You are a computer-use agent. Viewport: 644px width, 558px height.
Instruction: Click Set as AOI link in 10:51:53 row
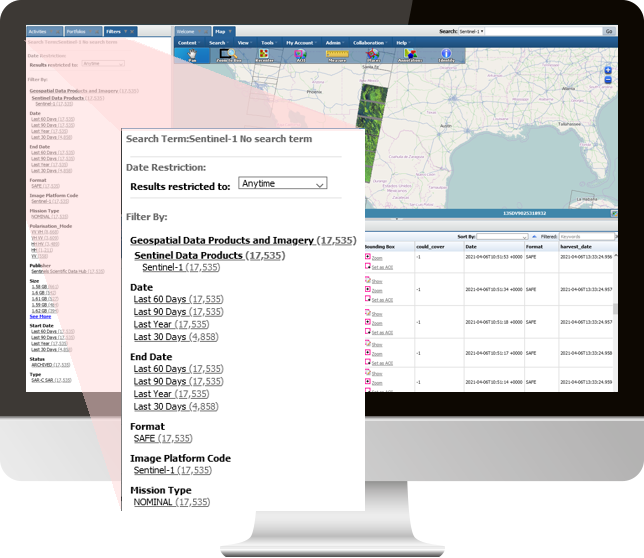[x=382, y=267]
